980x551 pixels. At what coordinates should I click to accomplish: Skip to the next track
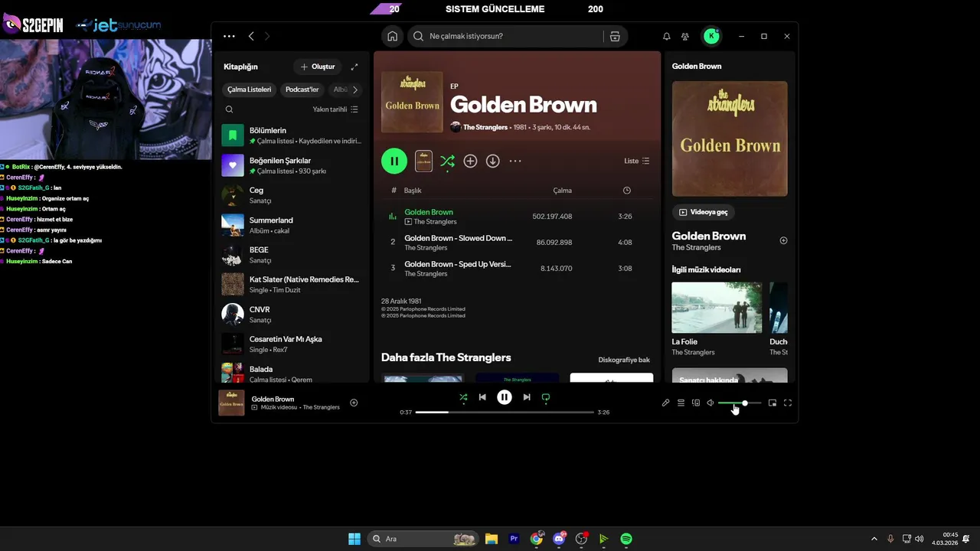point(527,397)
